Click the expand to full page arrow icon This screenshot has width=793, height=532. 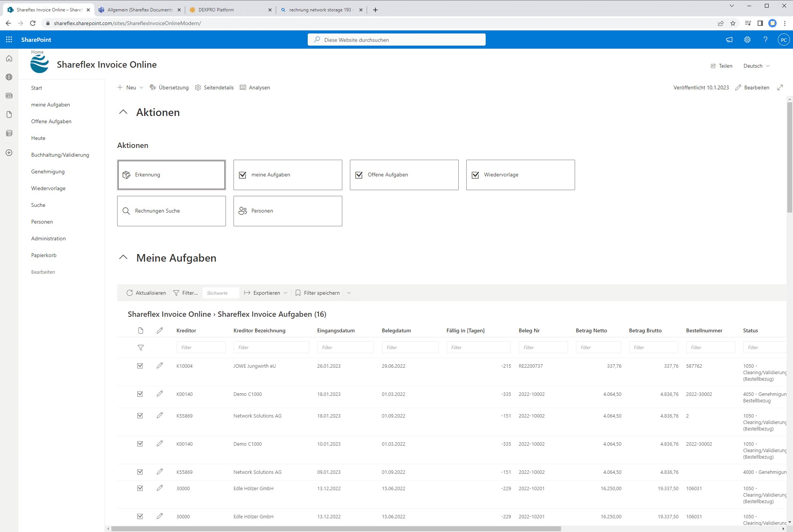(780, 87)
